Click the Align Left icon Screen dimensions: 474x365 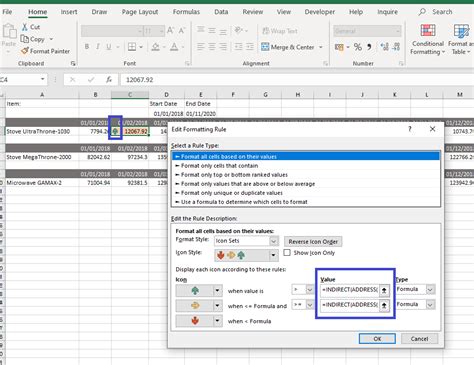pyautogui.click(x=201, y=47)
